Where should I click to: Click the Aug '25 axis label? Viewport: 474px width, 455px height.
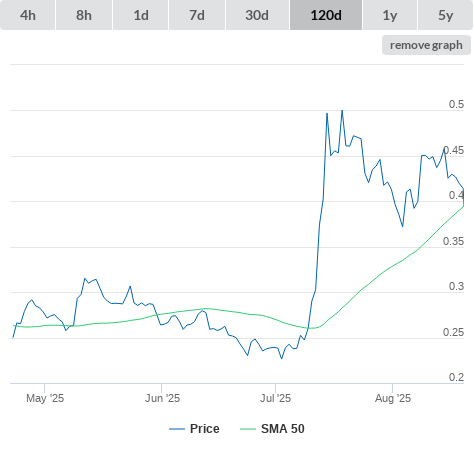coord(393,398)
